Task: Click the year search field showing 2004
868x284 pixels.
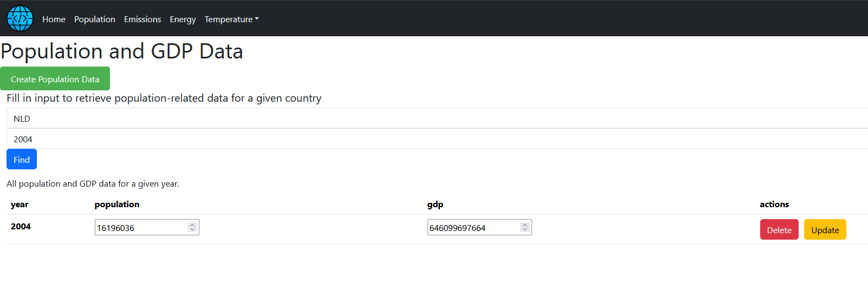Action: (433, 139)
